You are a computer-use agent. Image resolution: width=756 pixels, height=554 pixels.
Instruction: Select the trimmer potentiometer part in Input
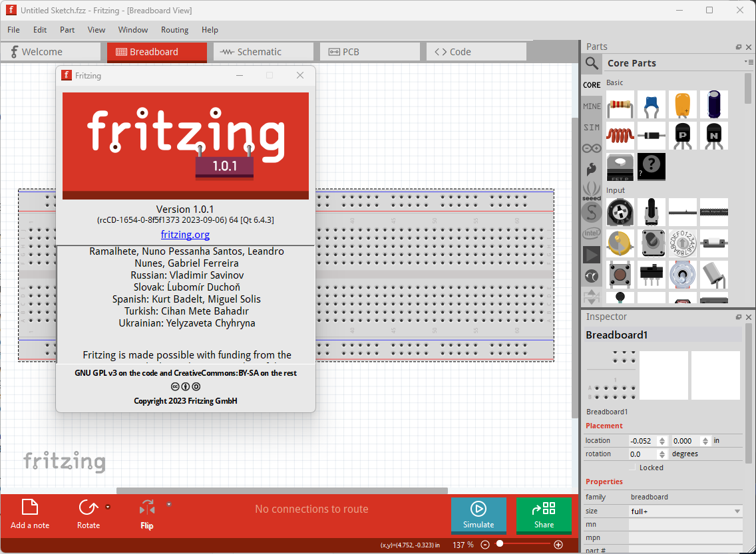coord(620,212)
